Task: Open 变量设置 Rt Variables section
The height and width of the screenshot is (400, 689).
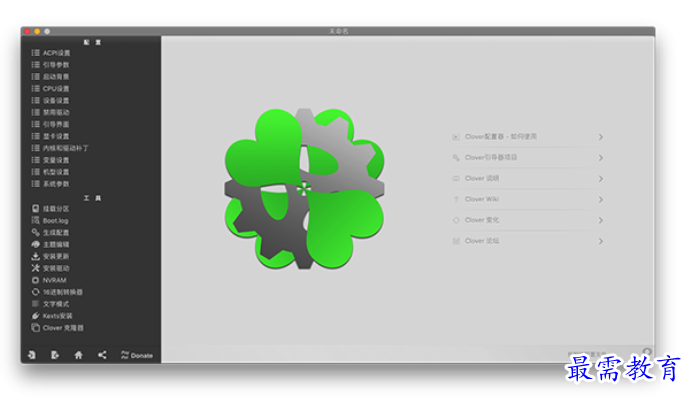Action: 51,160
